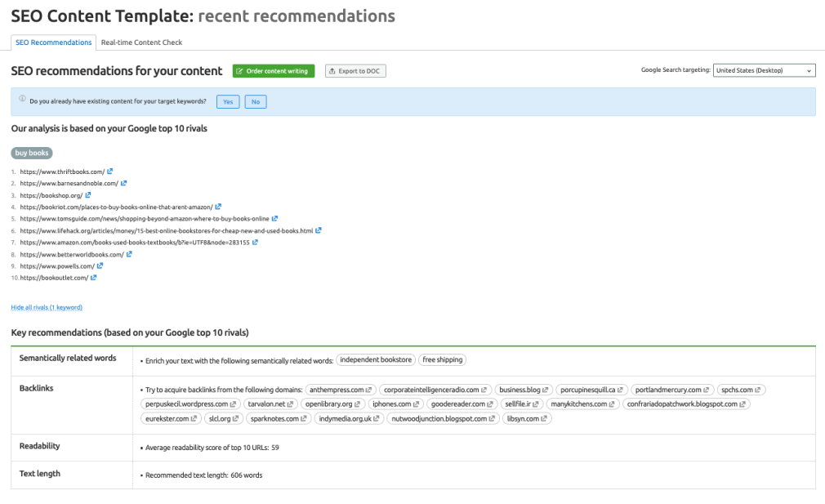Open external link icon beside bookoutlet.com
825x504 pixels.
[x=94, y=278]
